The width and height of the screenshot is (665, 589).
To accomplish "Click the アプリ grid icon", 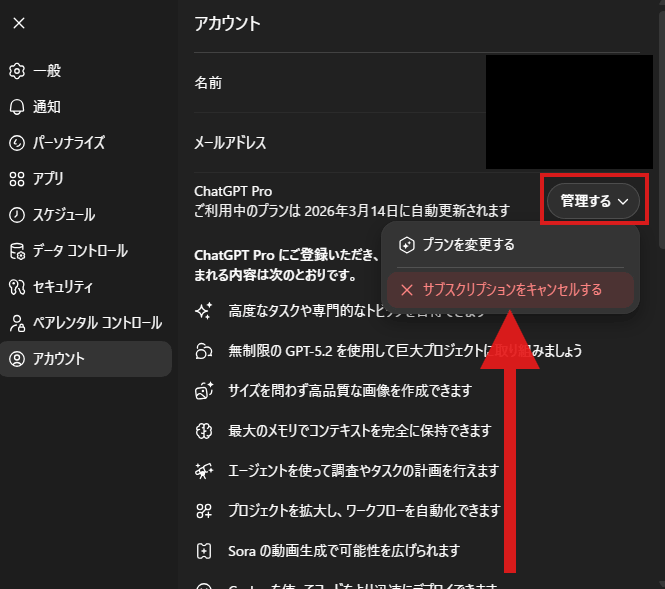I will click(x=16, y=179).
